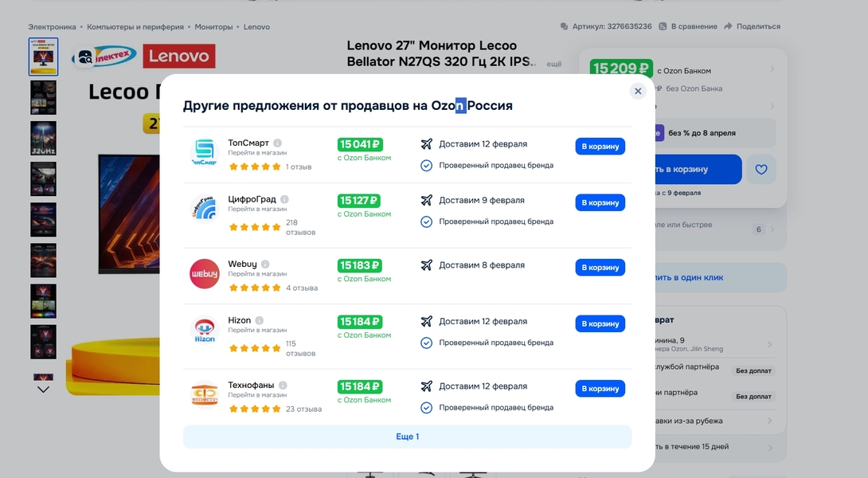Add Hizon offer to cart
Viewport: 868px width, 478px height.
coord(600,323)
